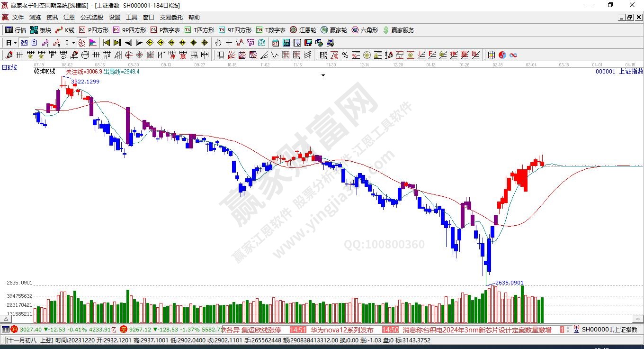
Task: Expand the candlestick style dropdown arrow
Action: coord(73,43)
